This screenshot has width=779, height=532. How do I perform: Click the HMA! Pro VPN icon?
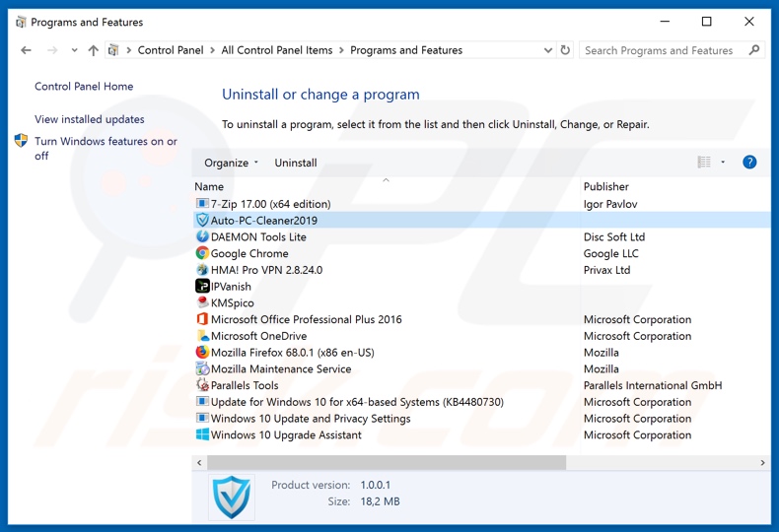click(202, 270)
